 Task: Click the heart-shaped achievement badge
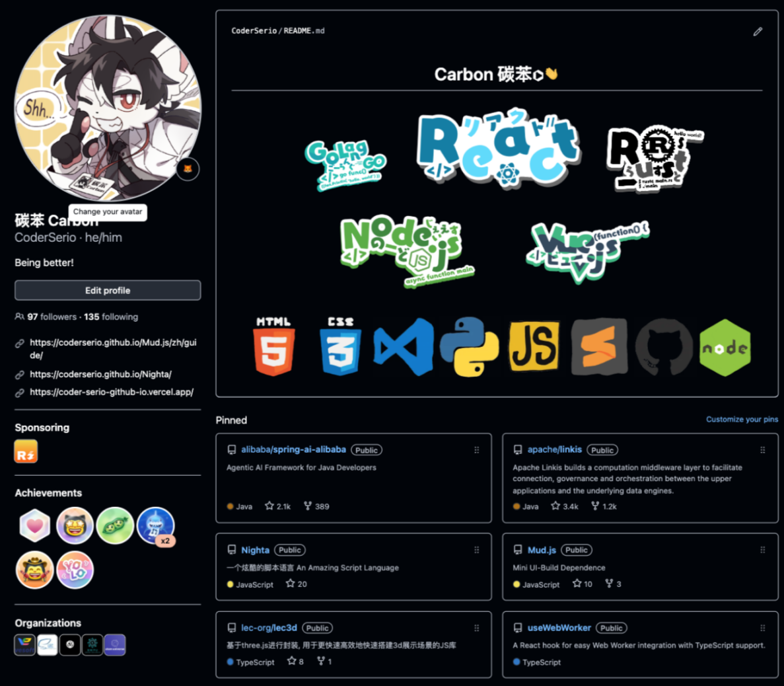click(x=34, y=526)
